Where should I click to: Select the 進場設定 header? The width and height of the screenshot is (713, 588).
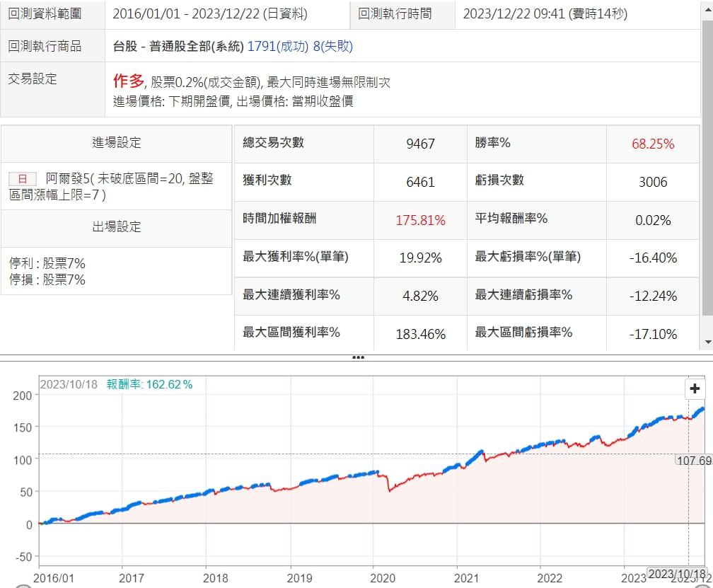pyautogui.click(x=117, y=143)
